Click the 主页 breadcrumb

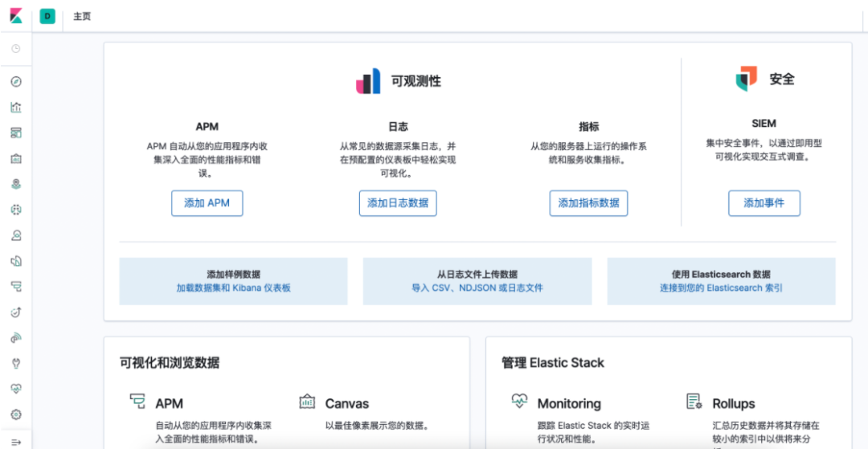82,17
